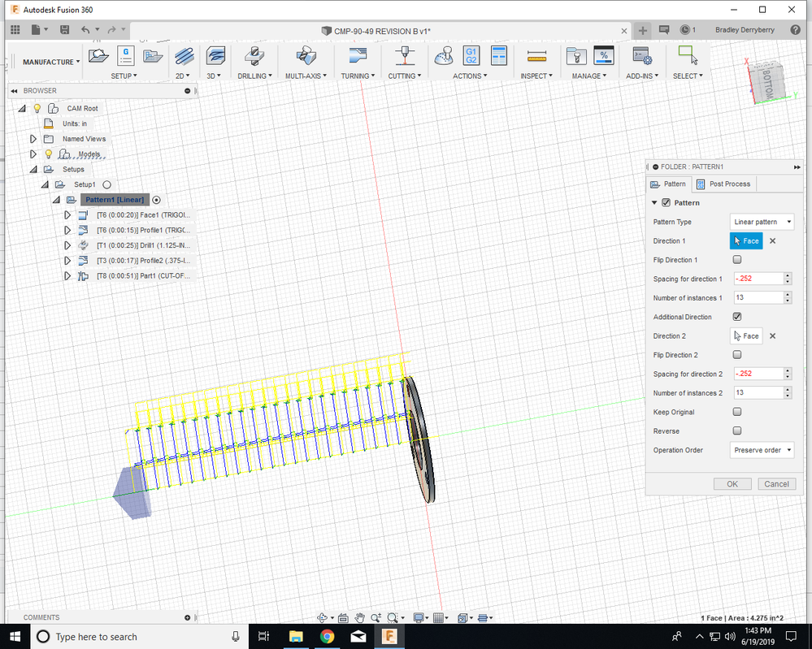Click the Direction 1 Face selection button

(x=746, y=240)
